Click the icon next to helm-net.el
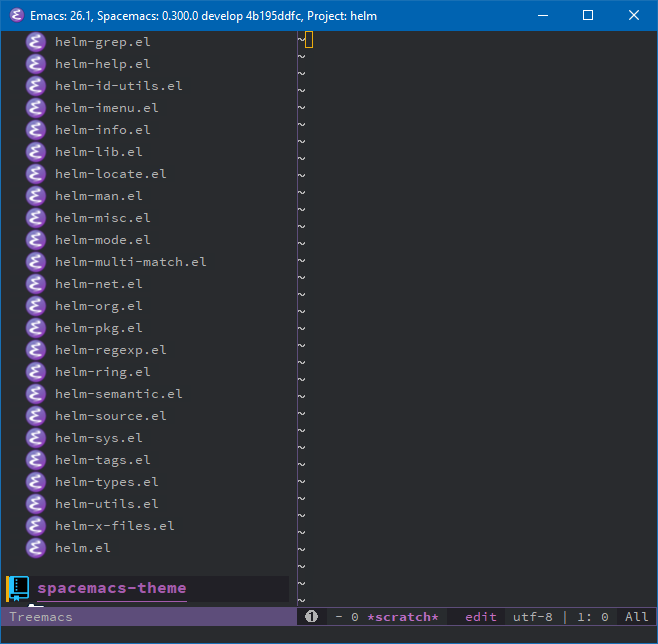The height and width of the screenshot is (644, 658). coord(36,284)
